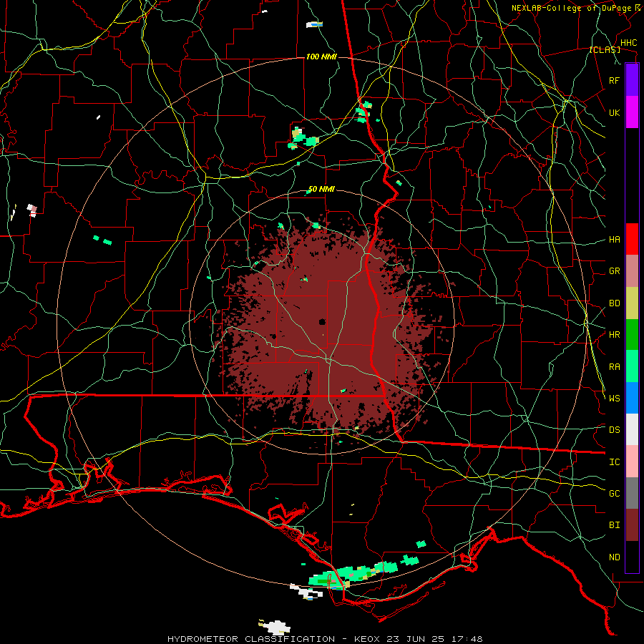Click the GC gray legend swatch

pos(632,493)
